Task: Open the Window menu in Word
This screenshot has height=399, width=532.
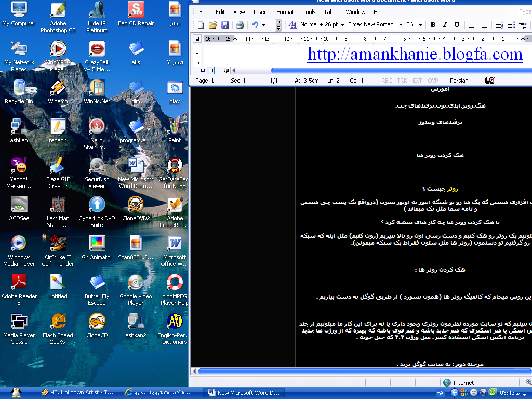Action: tap(355, 12)
